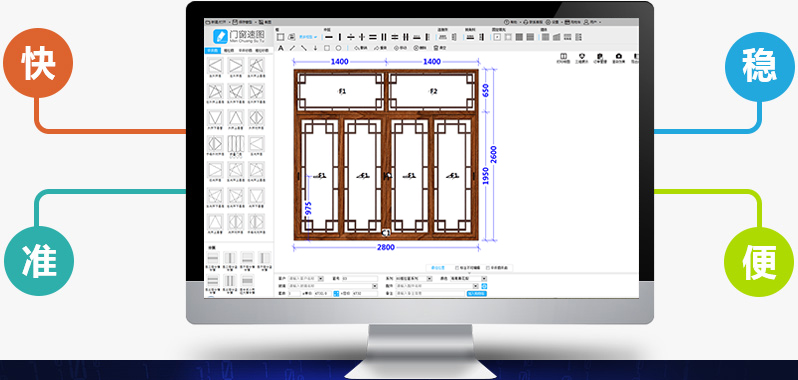Toggle the first checkbox below the canvas

(457, 268)
